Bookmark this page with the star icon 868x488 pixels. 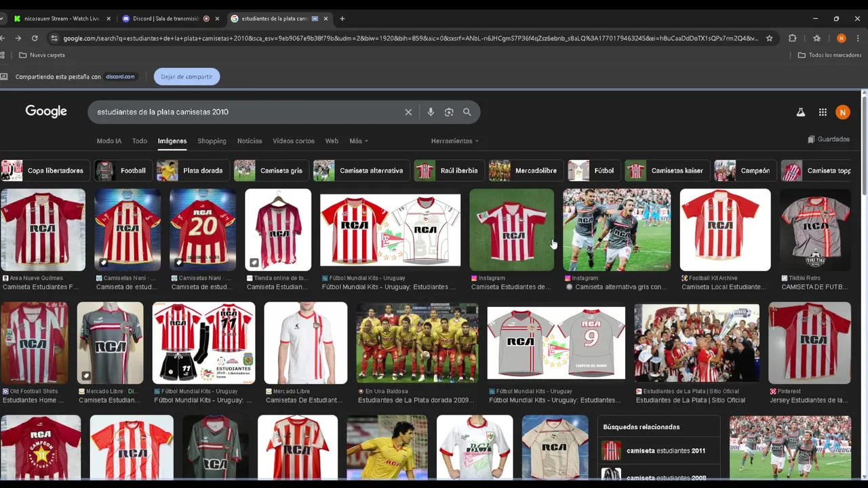pyautogui.click(x=769, y=38)
